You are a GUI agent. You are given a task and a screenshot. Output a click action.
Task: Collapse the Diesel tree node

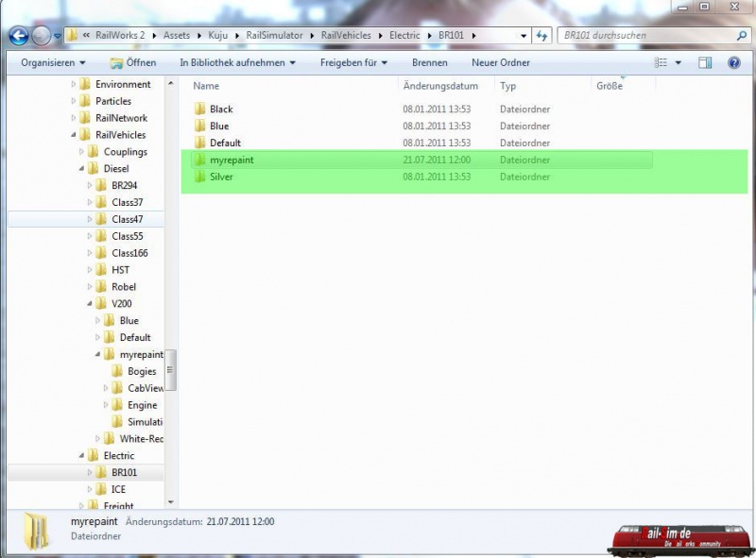point(81,169)
